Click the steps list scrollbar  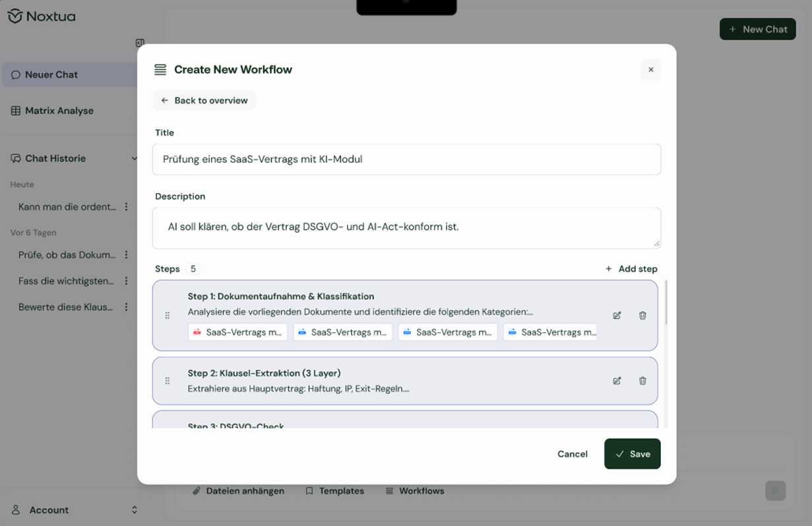(666, 303)
